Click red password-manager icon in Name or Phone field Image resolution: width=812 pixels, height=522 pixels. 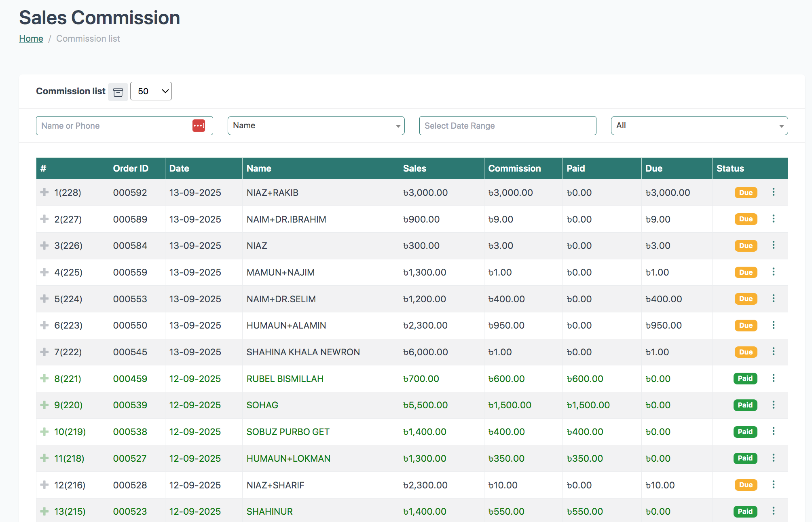(x=199, y=125)
